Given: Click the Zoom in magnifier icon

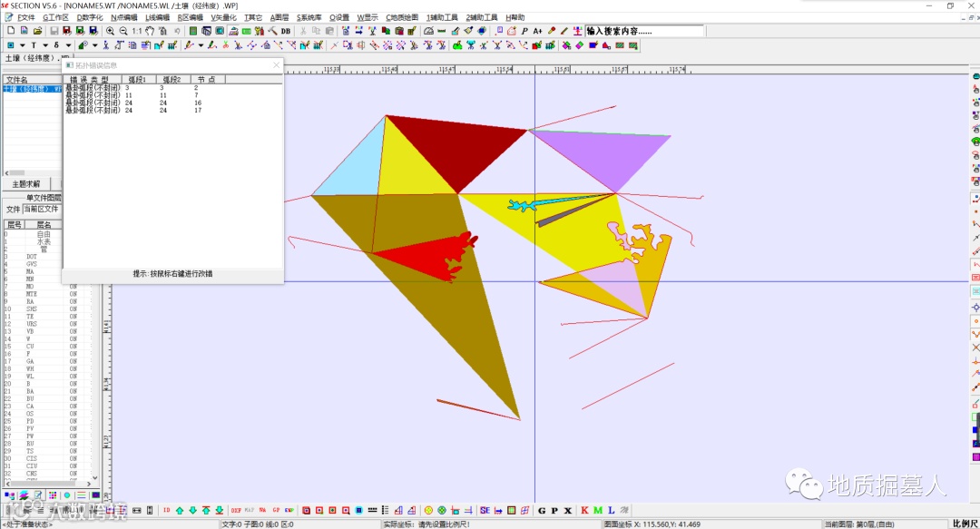Looking at the screenshot, I should click(110, 31).
